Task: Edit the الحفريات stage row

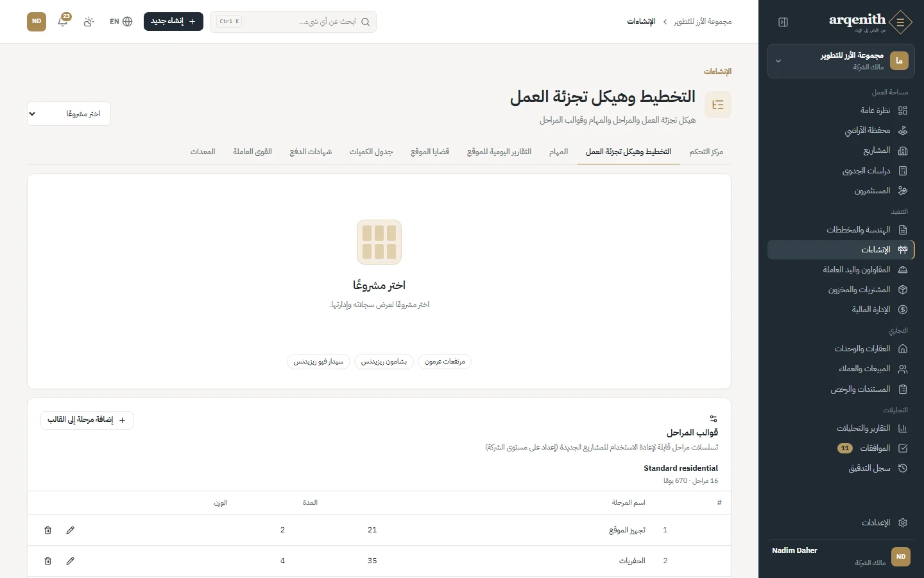Action: click(x=71, y=561)
